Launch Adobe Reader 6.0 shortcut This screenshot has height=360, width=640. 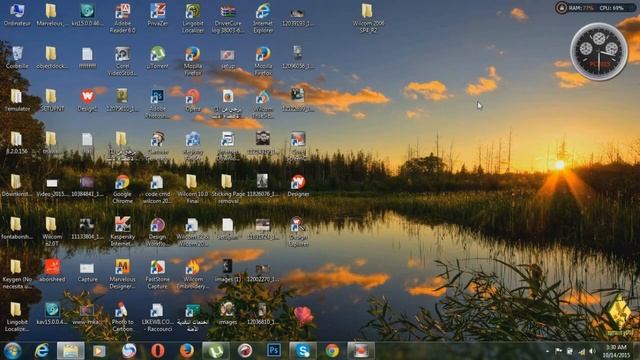click(122, 18)
